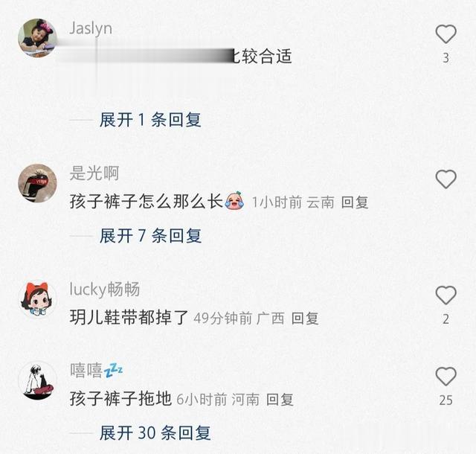Open username 是光啊
This screenshot has height=454, width=476.
tap(94, 173)
